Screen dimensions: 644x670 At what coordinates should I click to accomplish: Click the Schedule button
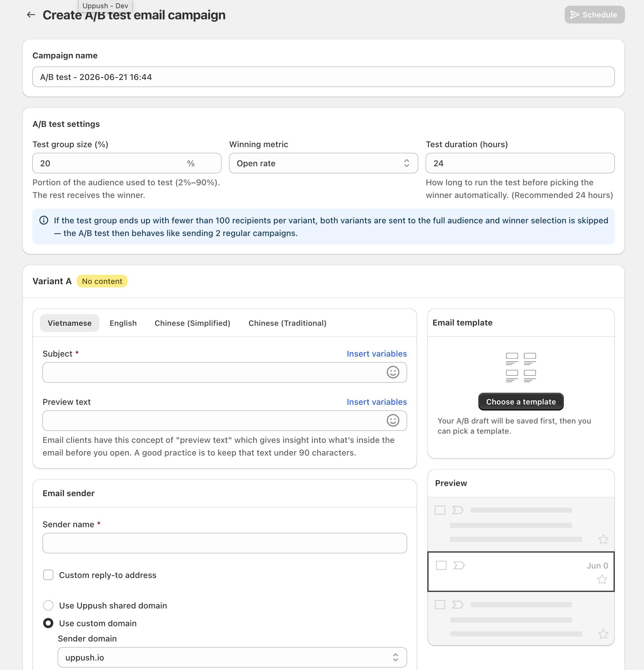tap(594, 15)
